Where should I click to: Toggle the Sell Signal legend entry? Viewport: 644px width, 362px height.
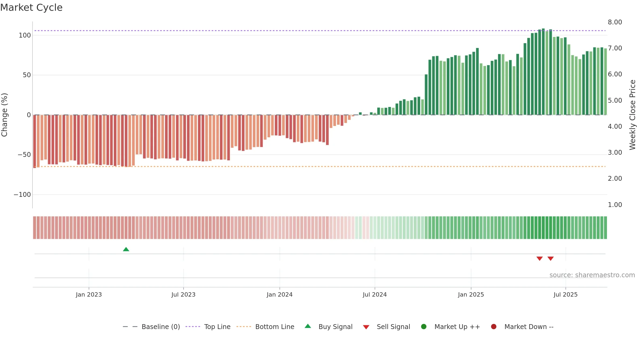pyautogui.click(x=386, y=327)
